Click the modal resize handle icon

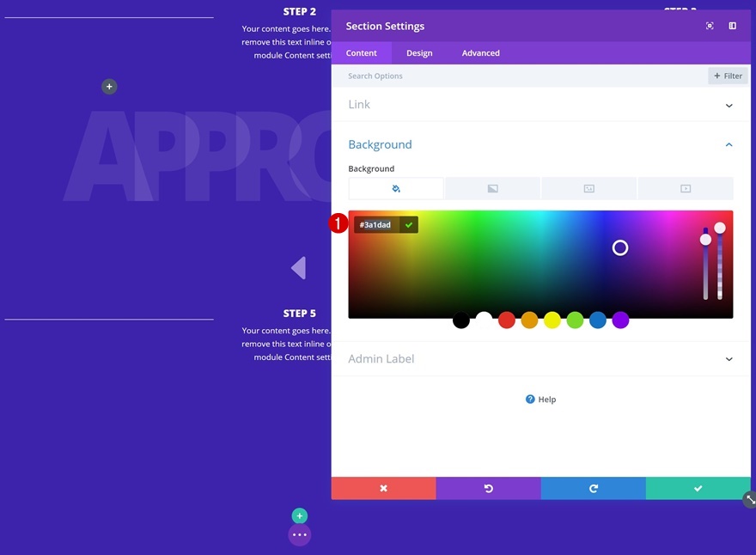pos(750,500)
